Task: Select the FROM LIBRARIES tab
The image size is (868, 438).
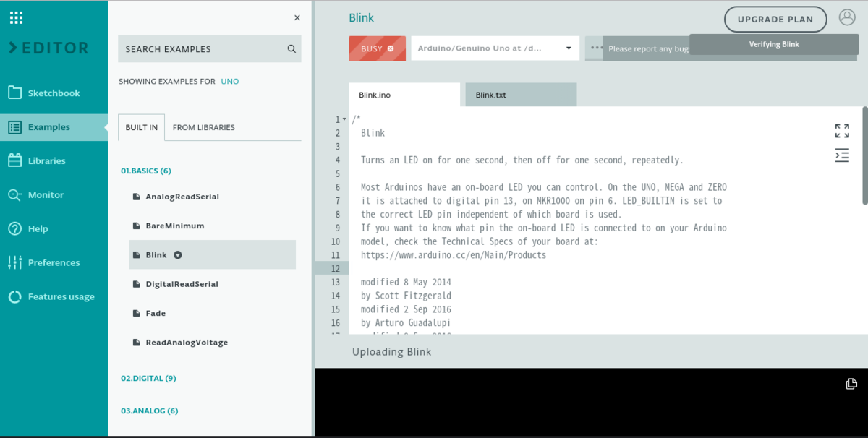Action: 204,127
